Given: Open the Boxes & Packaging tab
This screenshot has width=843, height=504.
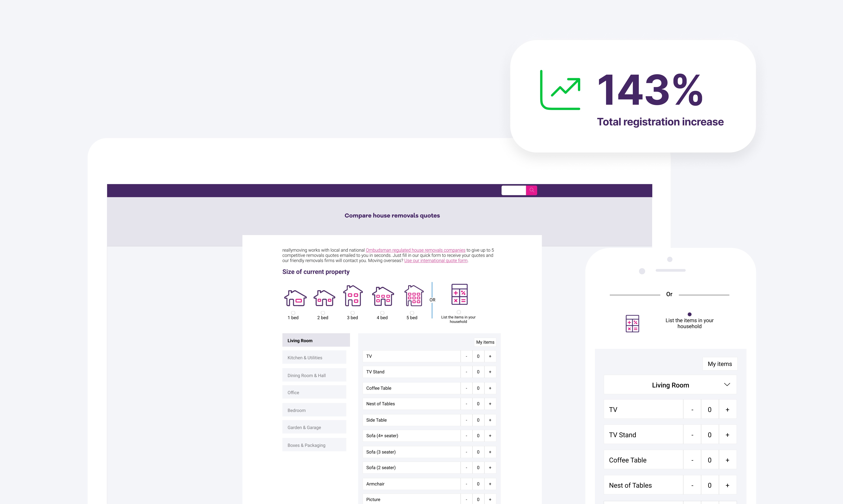Looking at the screenshot, I should tap(314, 445).
